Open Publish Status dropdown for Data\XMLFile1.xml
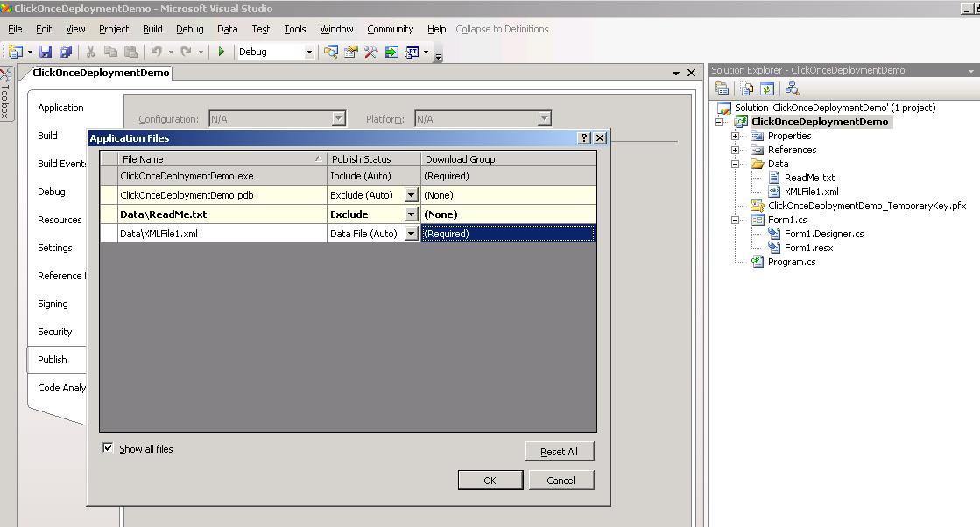This screenshot has width=980, height=527. click(412, 234)
